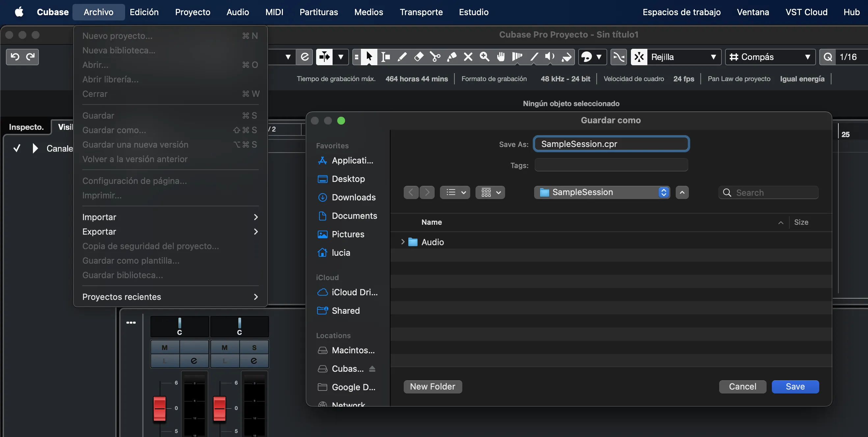Choose the Line tool
This screenshot has height=437, width=868.
click(534, 57)
